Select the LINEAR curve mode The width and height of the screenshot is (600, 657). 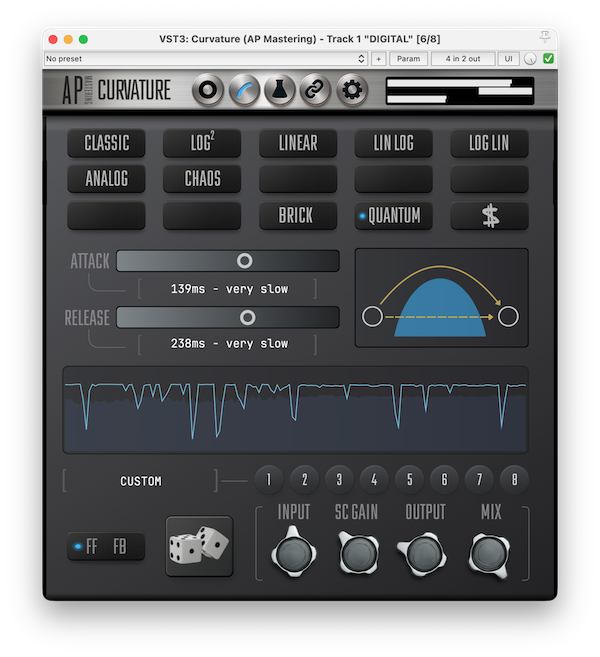point(298,143)
